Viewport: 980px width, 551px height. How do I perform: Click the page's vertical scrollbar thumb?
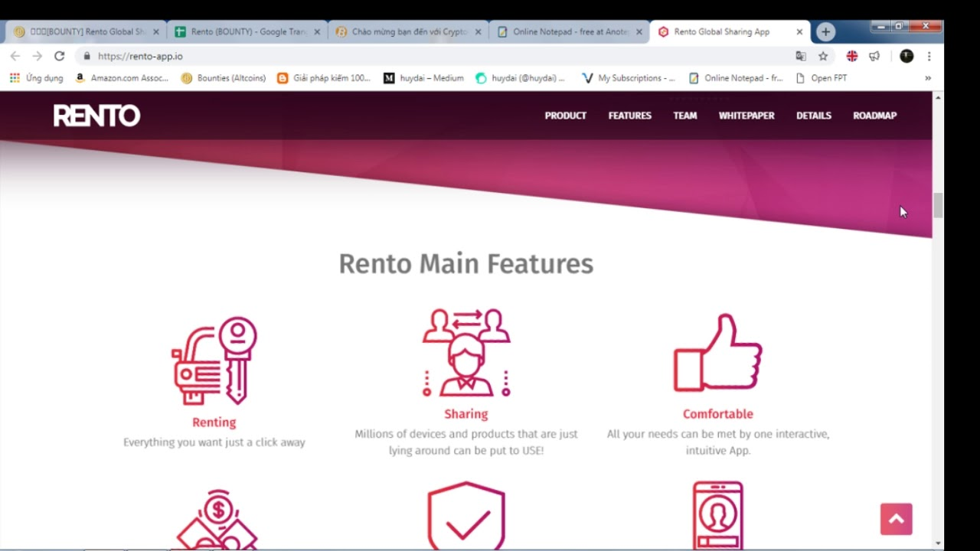[x=938, y=207]
